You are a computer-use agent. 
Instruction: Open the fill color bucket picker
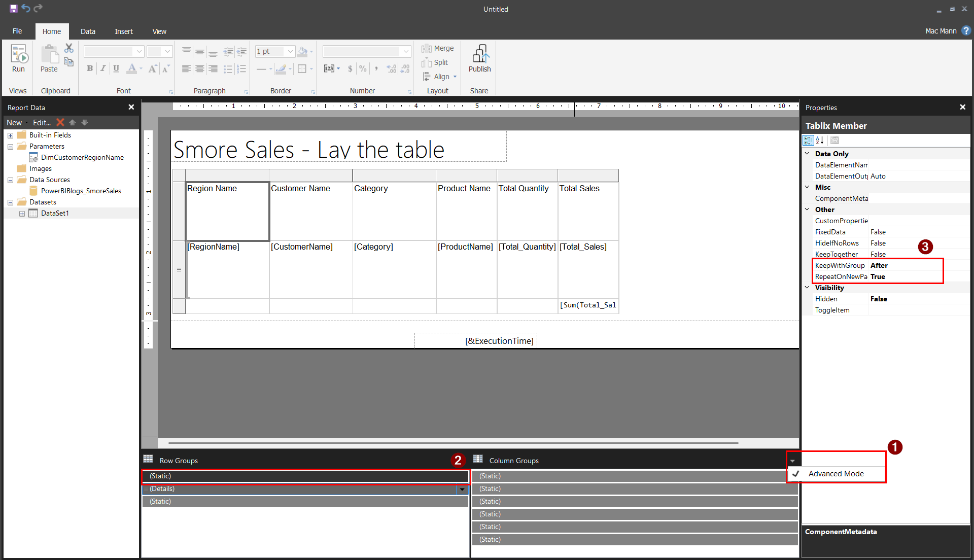pos(305,51)
